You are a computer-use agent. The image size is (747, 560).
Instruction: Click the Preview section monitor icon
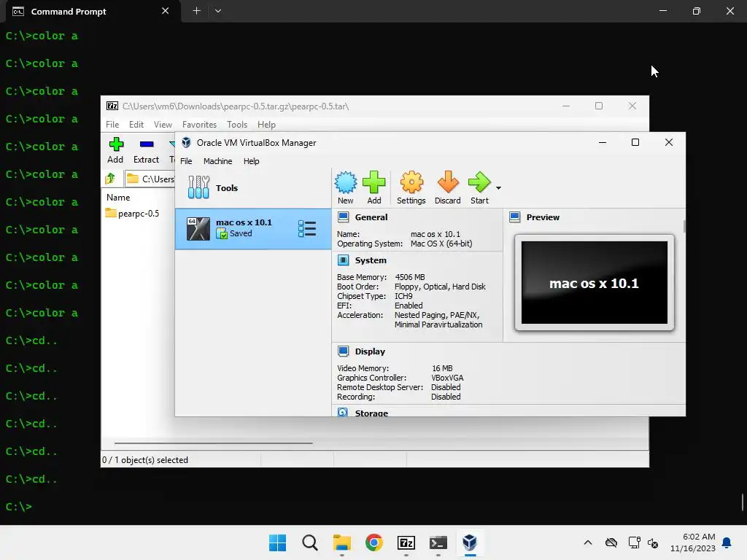514,217
